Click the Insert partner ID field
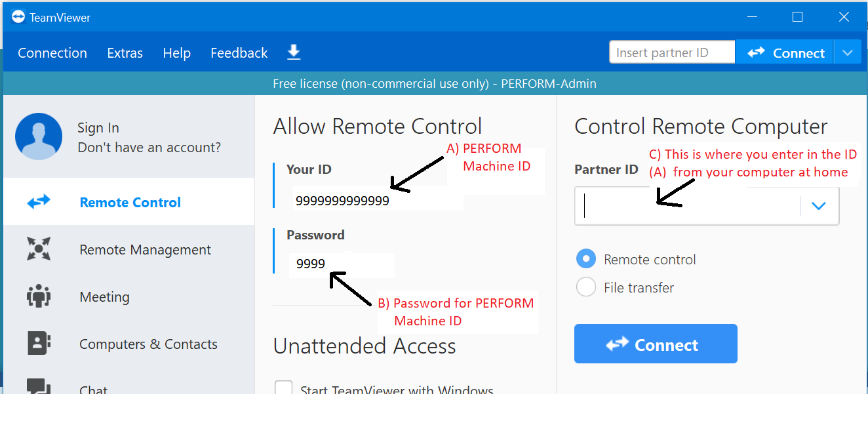Image resolution: width=868 pixels, height=425 pixels. click(x=671, y=52)
